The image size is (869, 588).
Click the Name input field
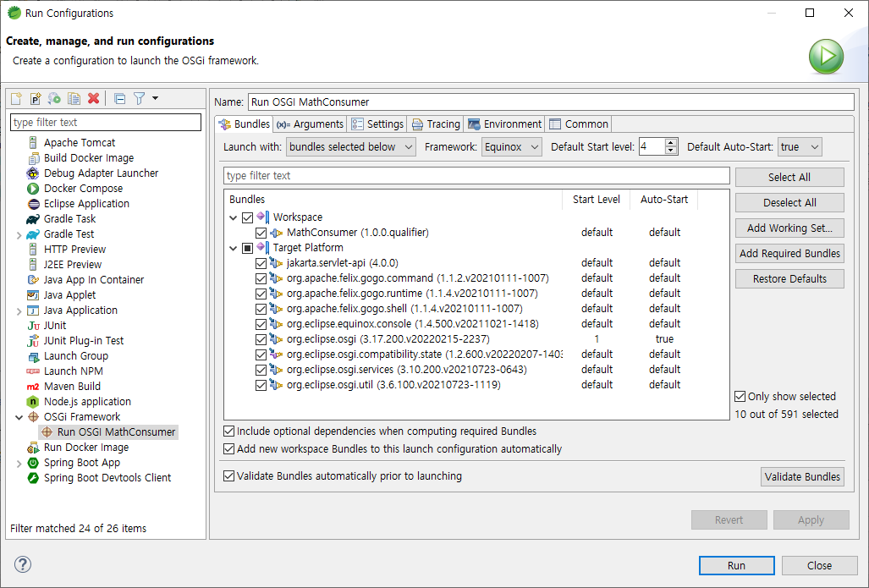tap(551, 102)
